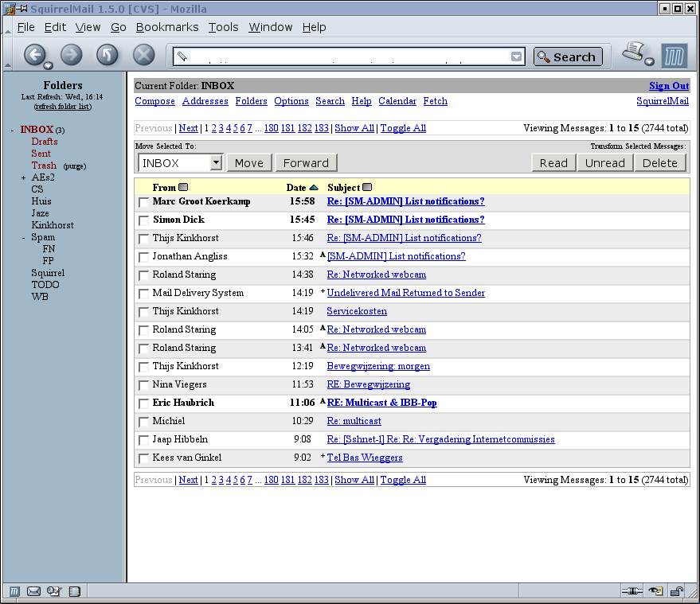Viewport: 700px width, 604px height.
Task: Click the Sign Out link
Action: tap(669, 86)
